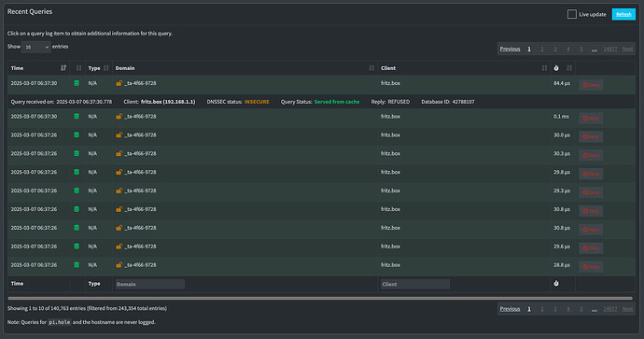Click green cache icon in first row
This screenshot has height=339, width=644.
[77, 83]
